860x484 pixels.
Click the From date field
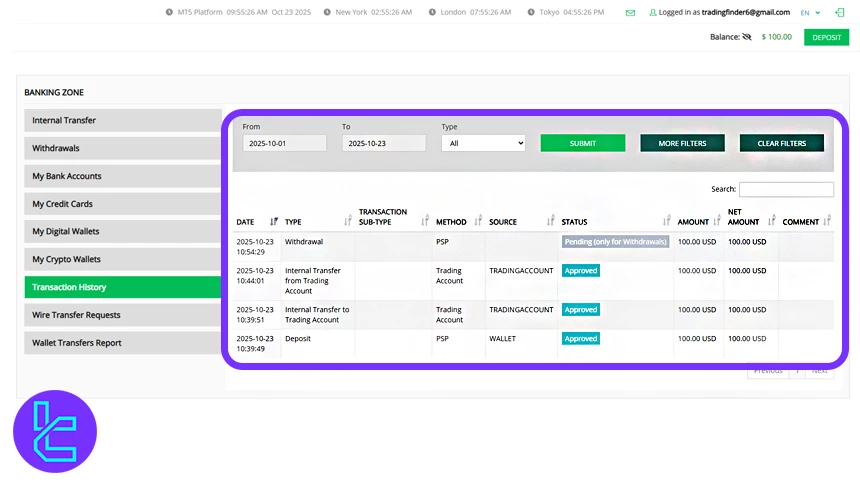[284, 143]
